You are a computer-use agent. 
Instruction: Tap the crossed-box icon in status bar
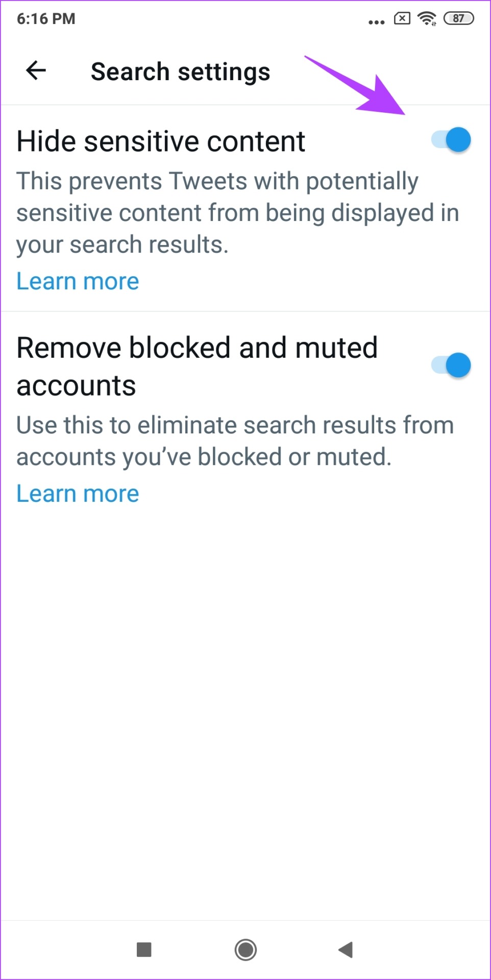point(402,19)
